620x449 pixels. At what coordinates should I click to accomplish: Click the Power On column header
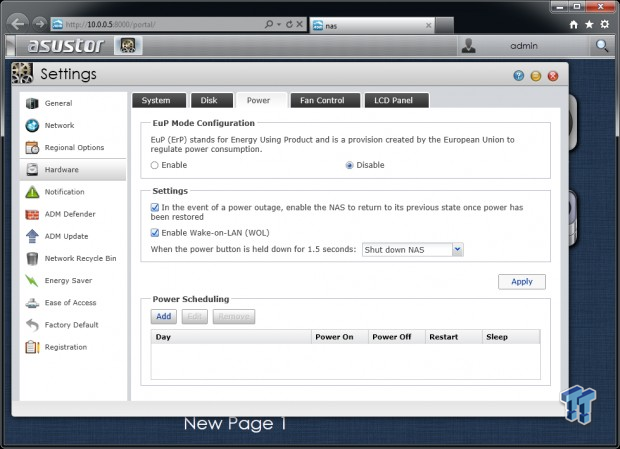pyautogui.click(x=340, y=337)
